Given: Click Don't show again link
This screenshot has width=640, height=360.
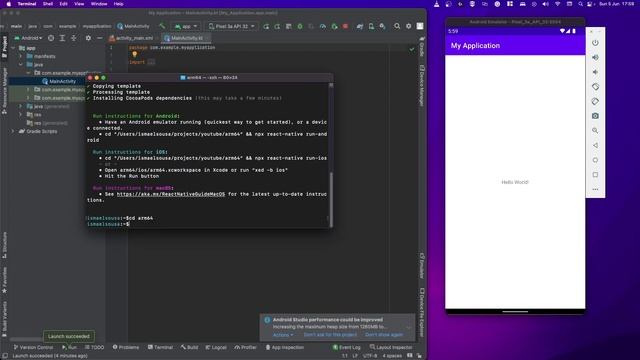Looking at the screenshot, I should click(384, 335).
